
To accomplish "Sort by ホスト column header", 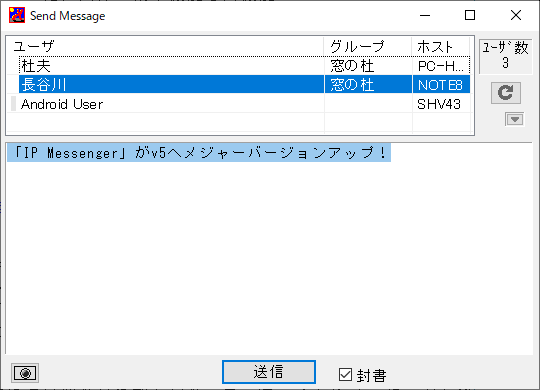I will click(440, 46).
